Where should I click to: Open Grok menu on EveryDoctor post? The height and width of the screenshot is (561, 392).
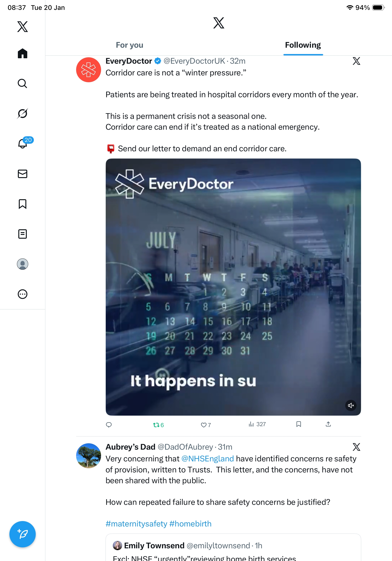click(x=357, y=61)
